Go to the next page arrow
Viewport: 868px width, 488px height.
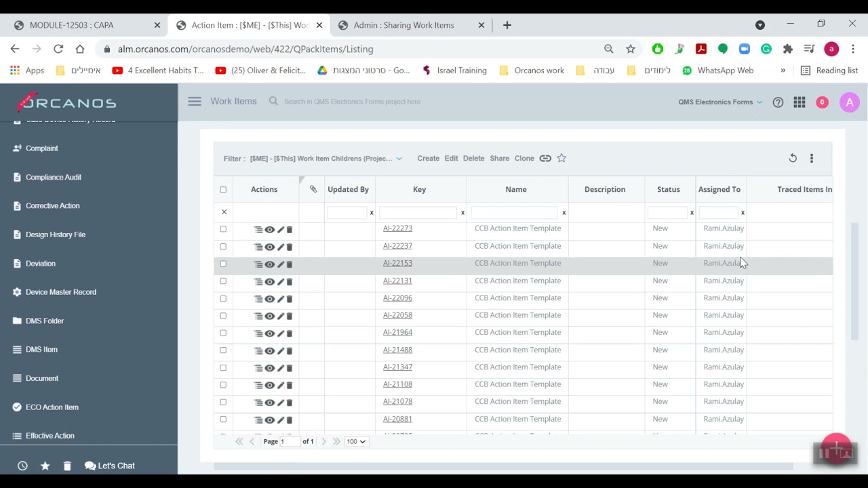323,442
